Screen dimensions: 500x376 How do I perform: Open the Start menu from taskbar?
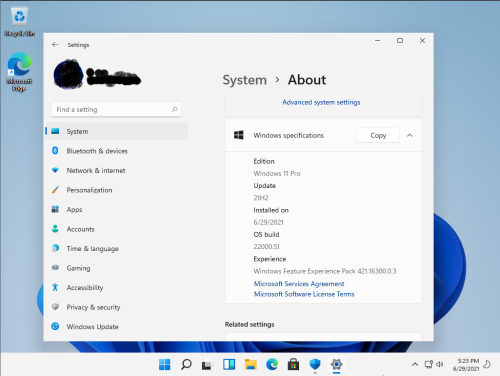(x=164, y=364)
